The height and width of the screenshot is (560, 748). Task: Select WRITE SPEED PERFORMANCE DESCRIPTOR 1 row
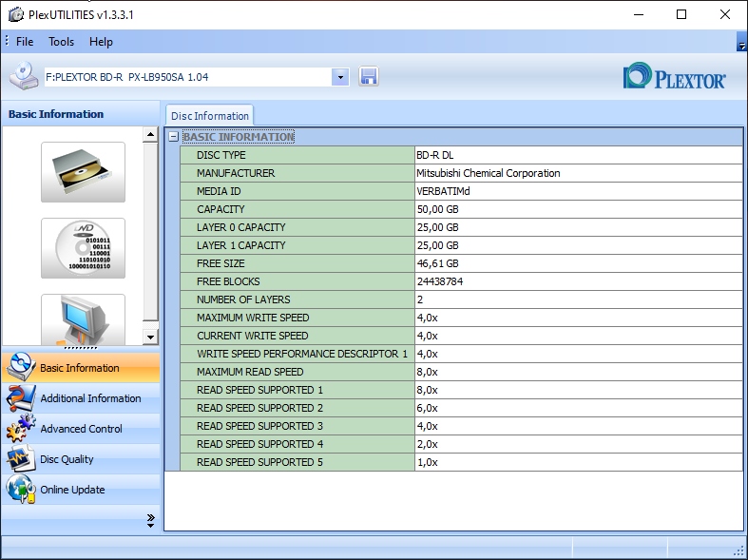461,354
